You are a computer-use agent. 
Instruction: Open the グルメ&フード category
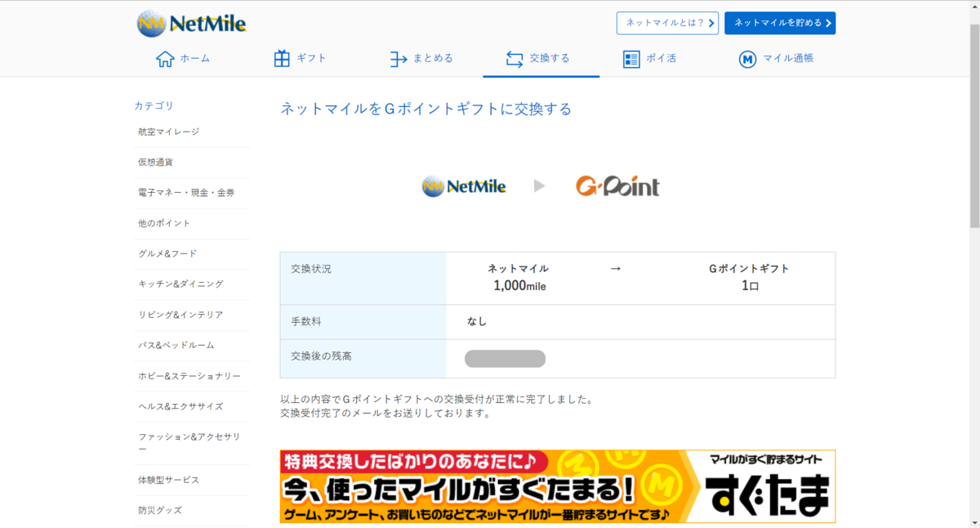pos(192,254)
